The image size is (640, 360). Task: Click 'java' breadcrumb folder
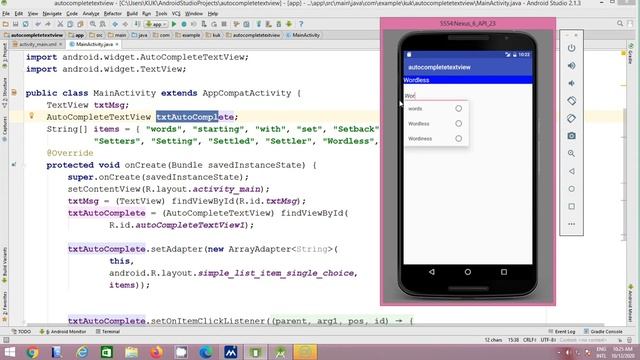140,35
